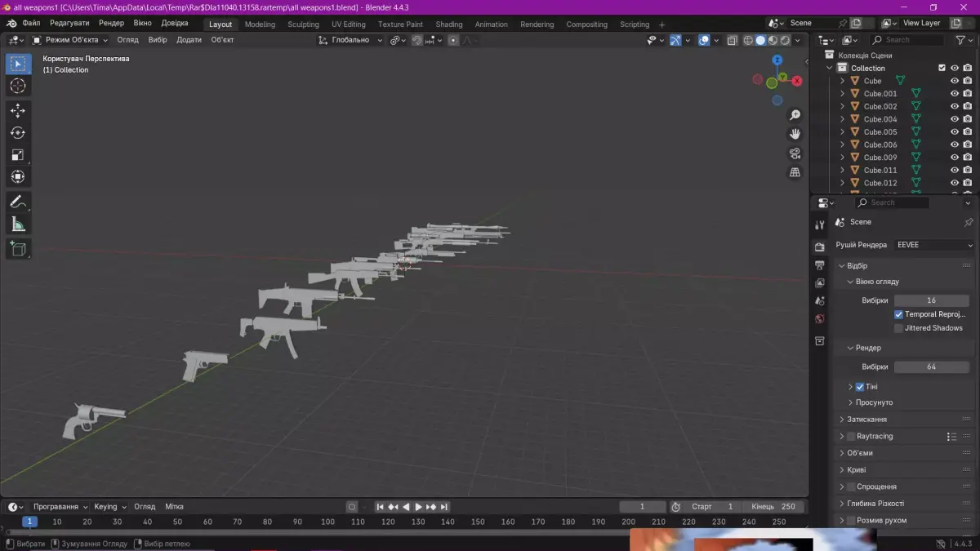
Task: Choose the Move tool
Action: click(18, 111)
